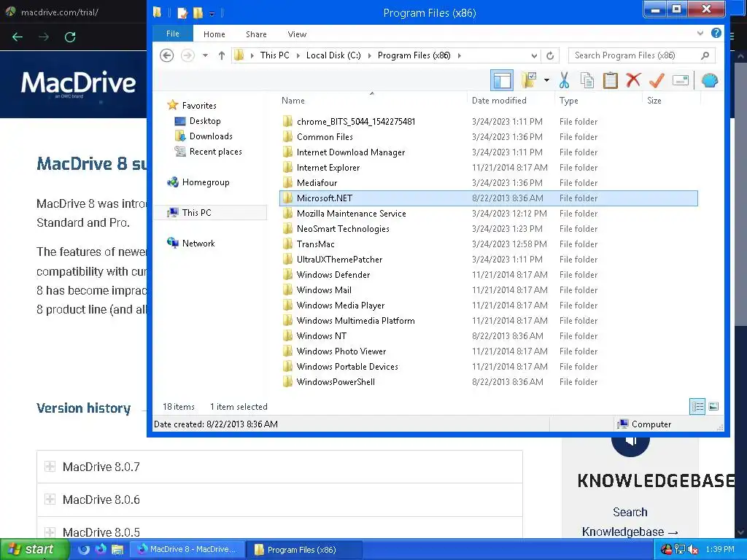This screenshot has width=747, height=560.
Task: Click the blue shell icon in toolbar
Action: [709, 80]
